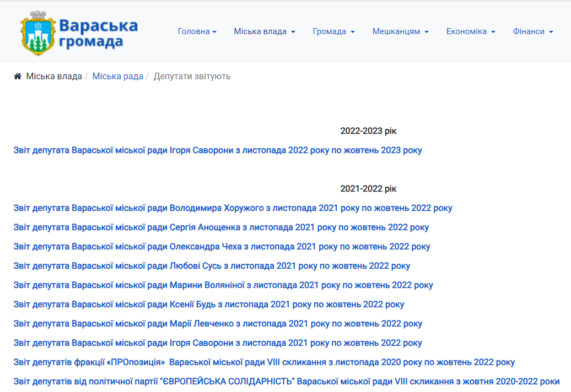Open the Економіка dropdown menu
The height and width of the screenshot is (392, 571).
[x=471, y=31]
